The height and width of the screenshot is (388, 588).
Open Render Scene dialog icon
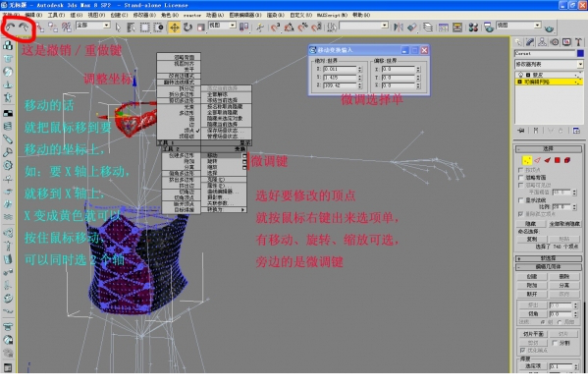489,28
